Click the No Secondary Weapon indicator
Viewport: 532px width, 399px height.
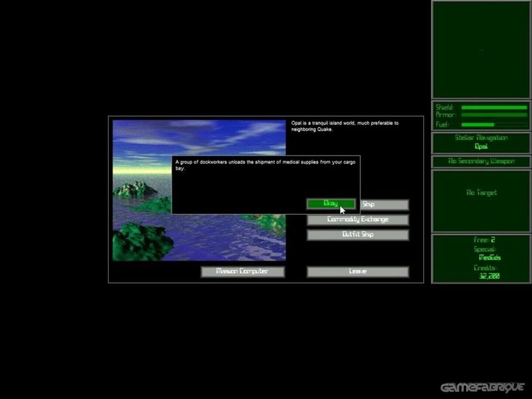(481, 161)
